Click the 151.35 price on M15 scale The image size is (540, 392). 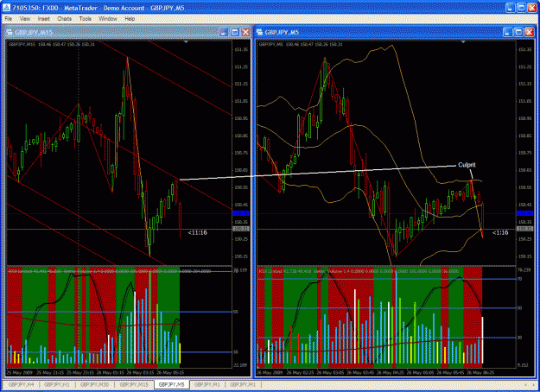(x=241, y=50)
